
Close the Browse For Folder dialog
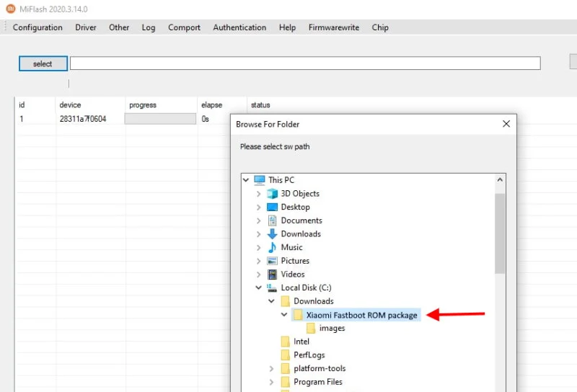pyautogui.click(x=506, y=124)
